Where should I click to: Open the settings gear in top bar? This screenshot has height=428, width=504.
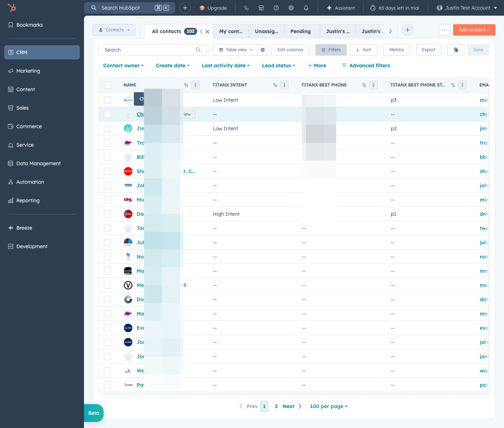tap(291, 8)
